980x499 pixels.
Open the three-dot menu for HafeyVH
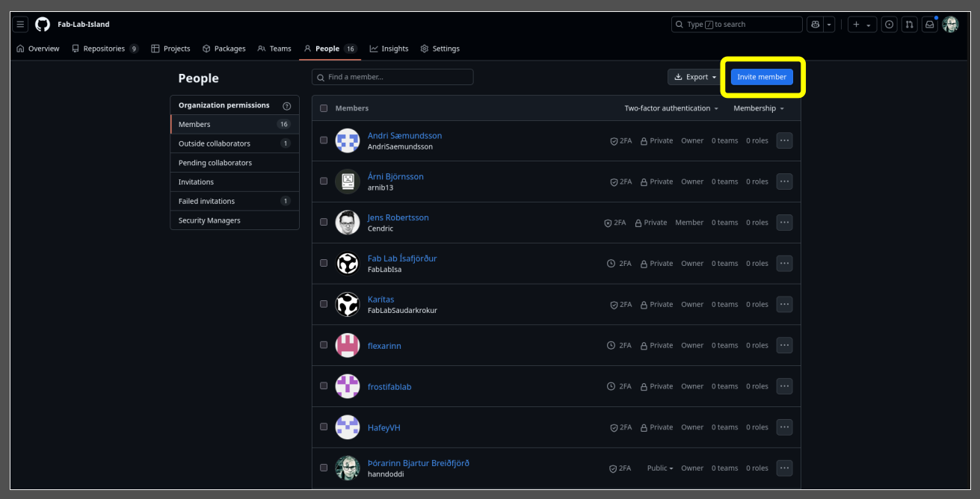click(784, 427)
